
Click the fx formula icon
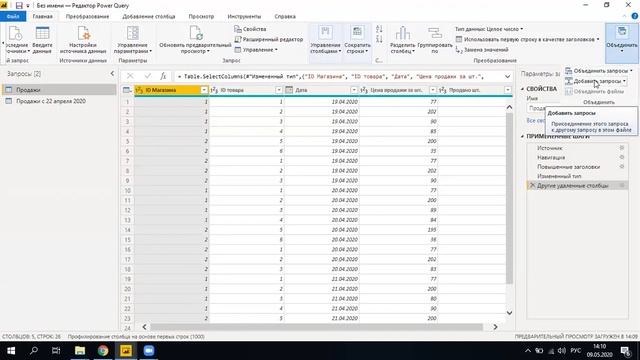(163, 76)
